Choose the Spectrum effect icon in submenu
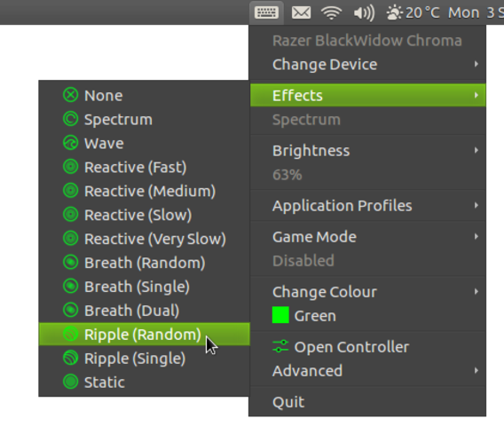 (71, 119)
